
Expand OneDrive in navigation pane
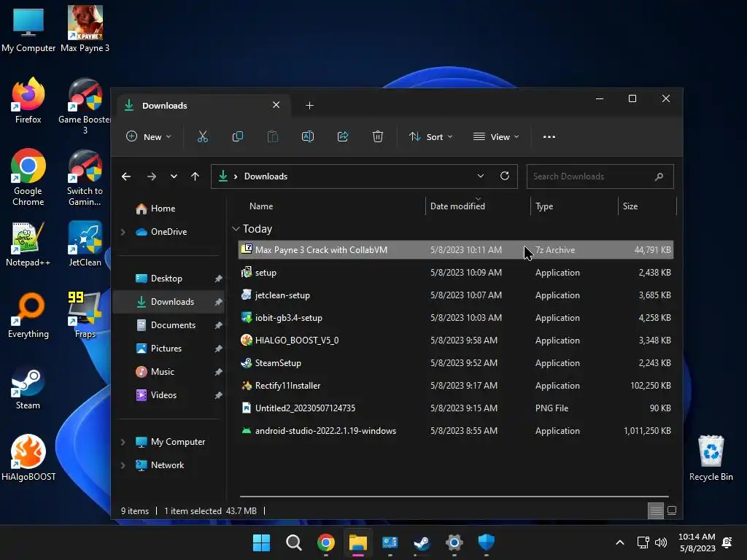pyautogui.click(x=123, y=232)
